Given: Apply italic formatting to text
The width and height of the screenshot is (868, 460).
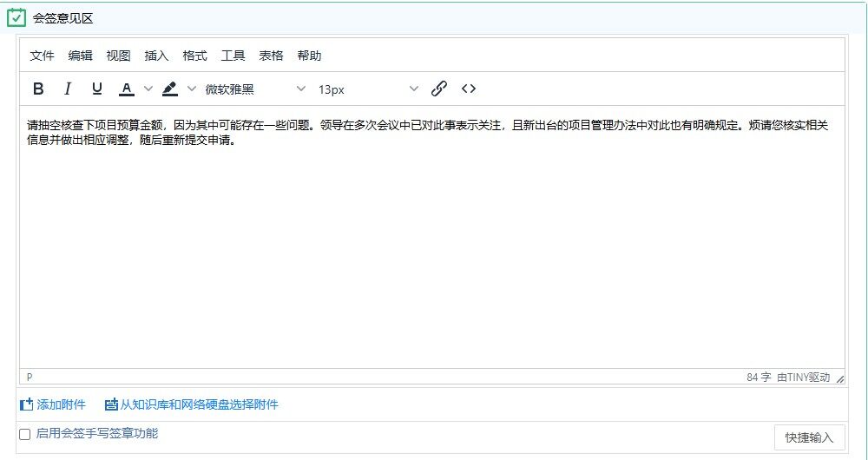Looking at the screenshot, I should point(68,89).
